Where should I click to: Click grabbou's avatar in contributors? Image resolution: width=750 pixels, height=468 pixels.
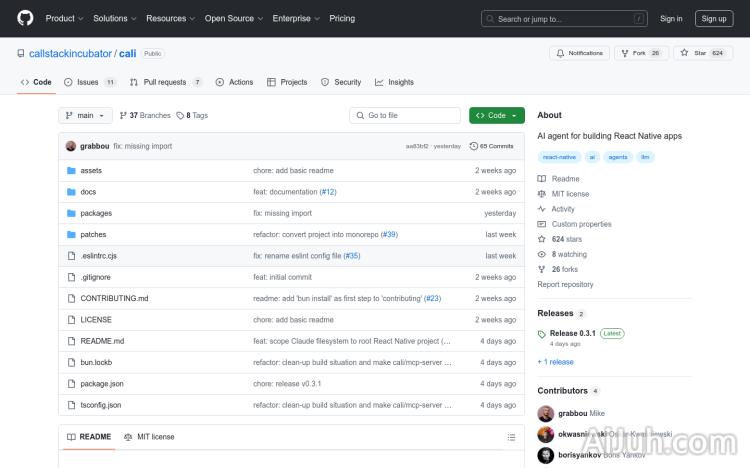[546, 413]
